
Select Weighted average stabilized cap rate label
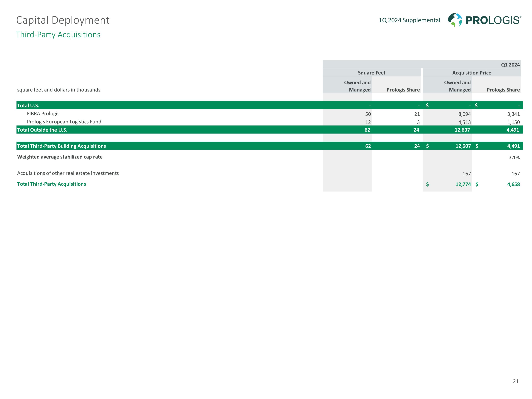click(x=60, y=157)
